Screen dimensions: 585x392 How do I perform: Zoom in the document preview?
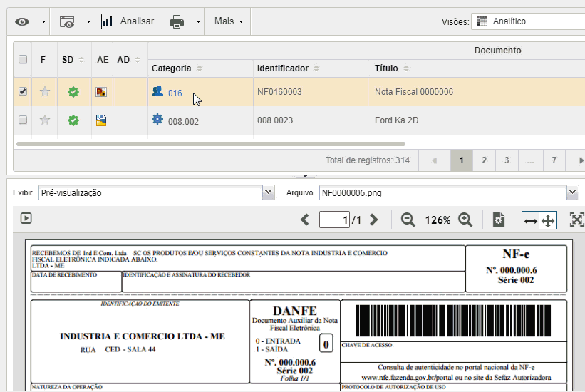coord(465,220)
